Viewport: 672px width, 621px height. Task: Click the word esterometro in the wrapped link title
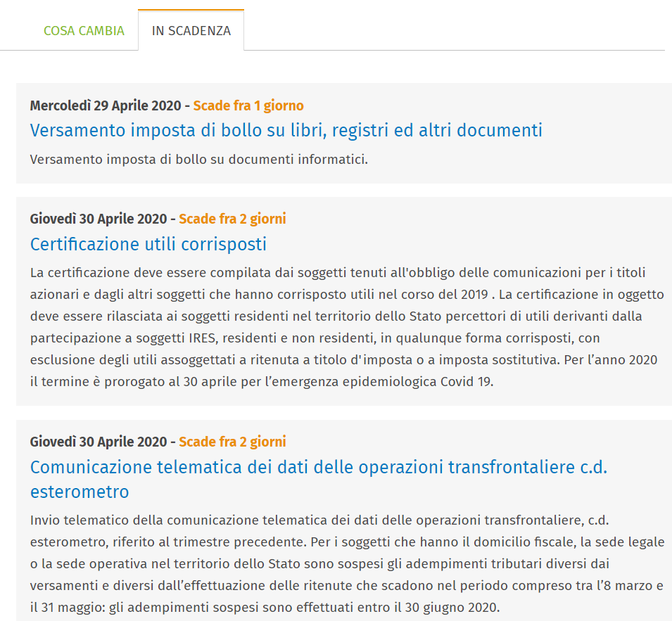[80, 491]
